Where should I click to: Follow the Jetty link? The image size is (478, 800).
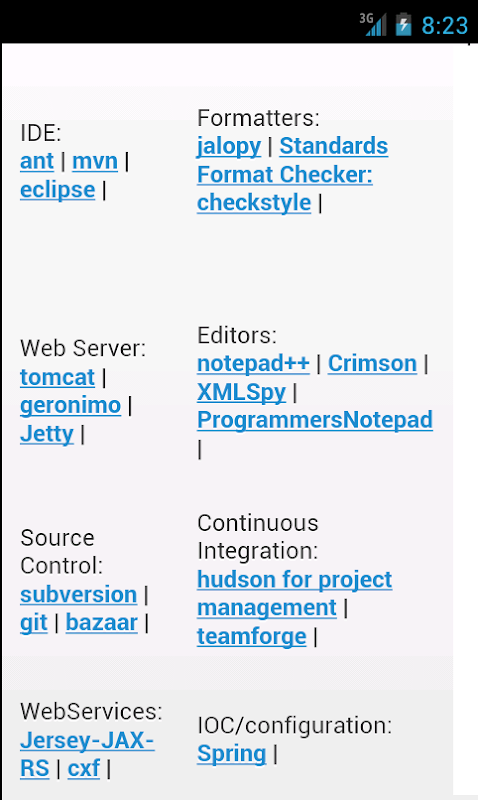[47, 434]
